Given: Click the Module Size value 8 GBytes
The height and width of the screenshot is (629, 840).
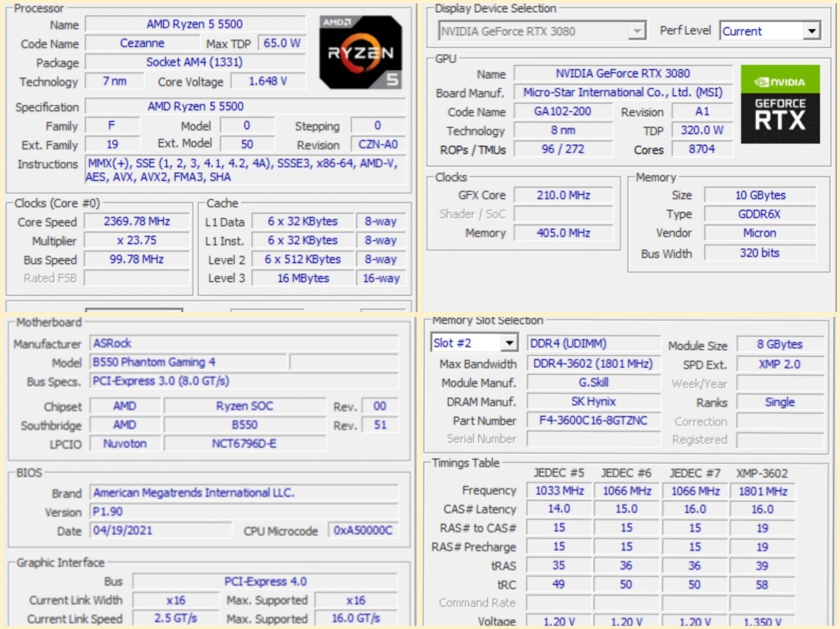Looking at the screenshot, I should pyautogui.click(x=780, y=344).
